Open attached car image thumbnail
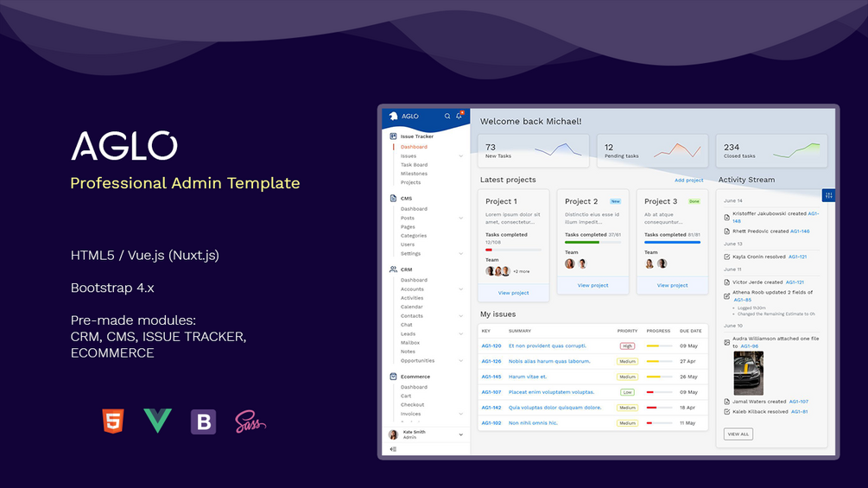Image resolution: width=868 pixels, height=488 pixels. click(x=749, y=373)
